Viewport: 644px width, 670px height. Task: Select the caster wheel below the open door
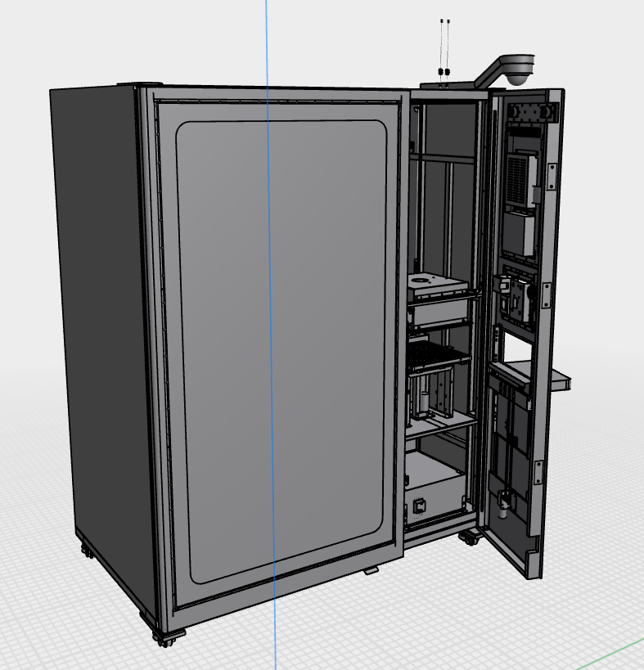pos(469,537)
